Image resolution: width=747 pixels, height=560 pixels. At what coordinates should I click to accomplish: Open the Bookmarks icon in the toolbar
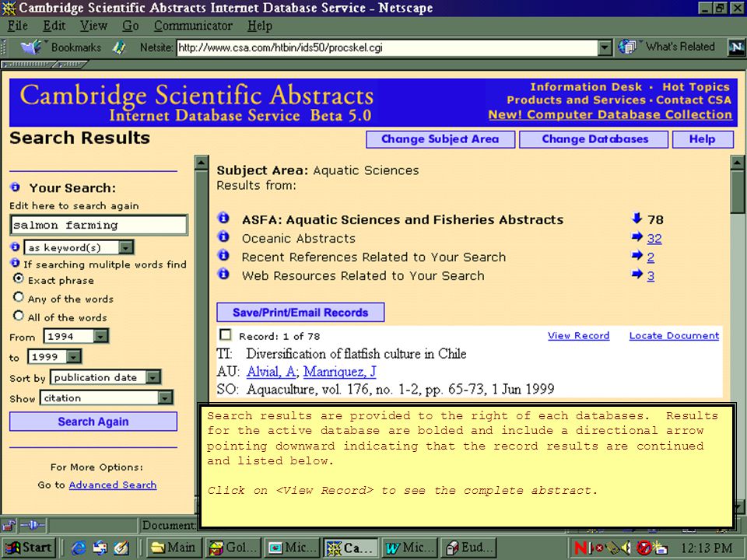tap(31, 47)
